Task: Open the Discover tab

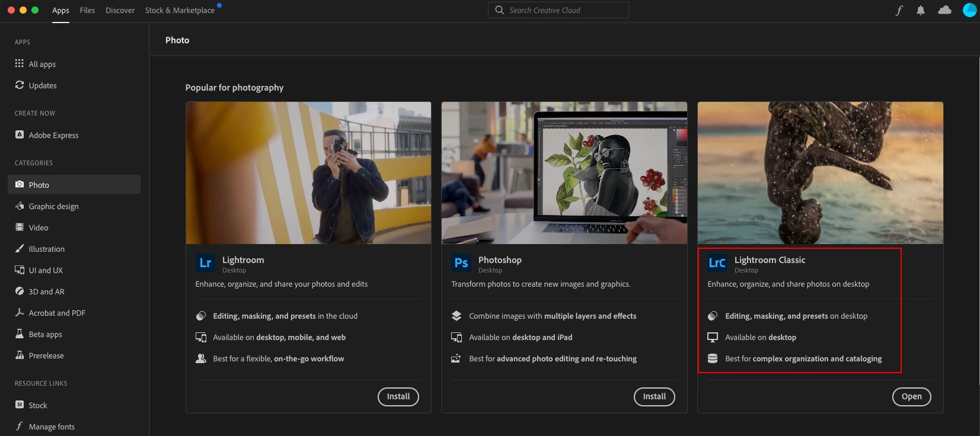Action: [x=120, y=10]
